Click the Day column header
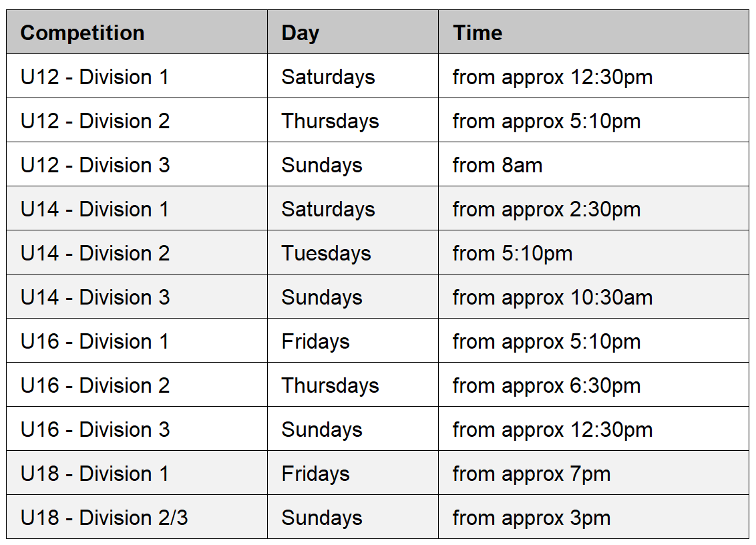This screenshot has height=545, width=756. (353, 32)
